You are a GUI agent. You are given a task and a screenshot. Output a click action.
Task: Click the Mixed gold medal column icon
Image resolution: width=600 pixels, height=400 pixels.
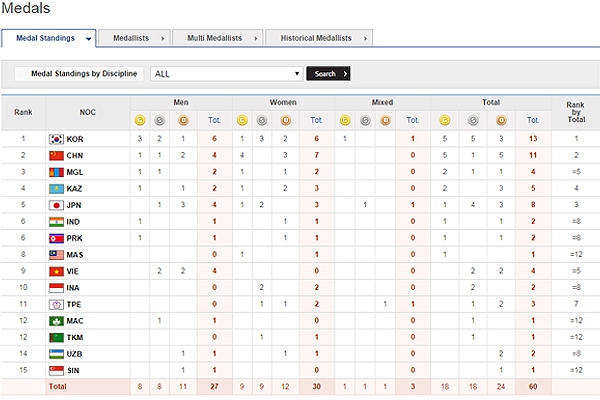click(x=345, y=121)
